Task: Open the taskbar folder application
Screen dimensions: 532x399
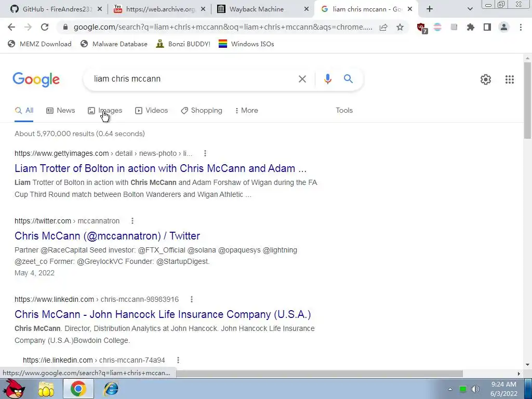Action: pyautogui.click(x=46, y=389)
